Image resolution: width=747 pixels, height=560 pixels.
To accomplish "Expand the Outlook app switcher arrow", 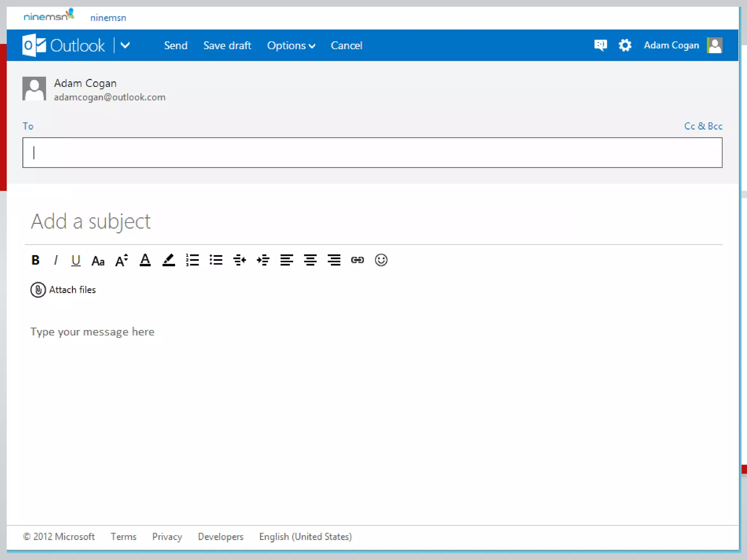I will pos(125,45).
